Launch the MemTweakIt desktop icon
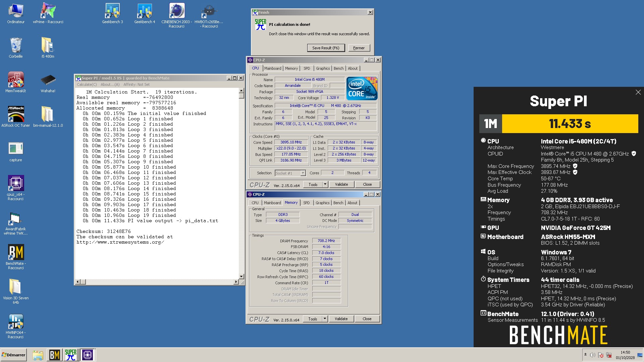This screenshot has height=362, width=644. tap(16, 82)
